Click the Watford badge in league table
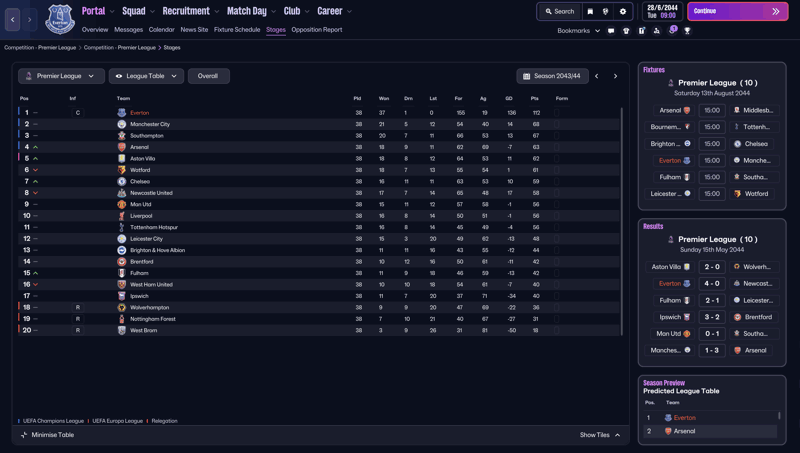This screenshot has height=453, width=800. pyautogui.click(x=121, y=170)
